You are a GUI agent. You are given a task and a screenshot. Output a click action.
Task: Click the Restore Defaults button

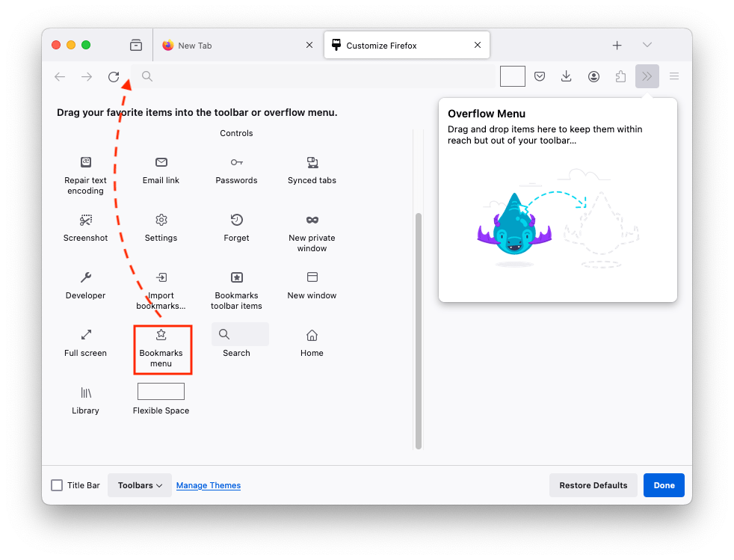[x=593, y=484]
